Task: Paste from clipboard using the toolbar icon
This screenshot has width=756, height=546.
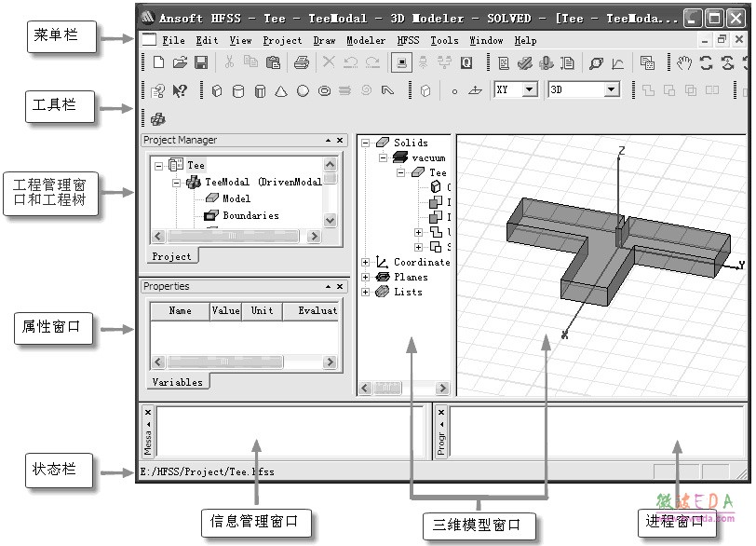Action: 273,62
